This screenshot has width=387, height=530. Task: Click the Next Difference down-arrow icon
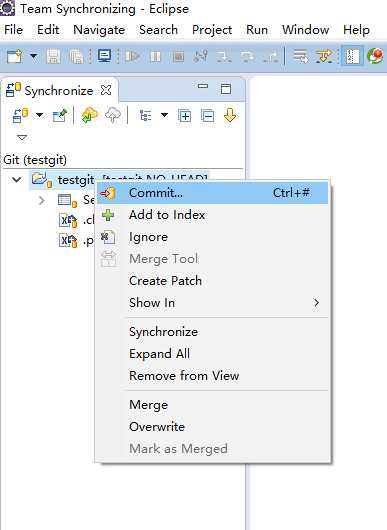tap(230, 115)
